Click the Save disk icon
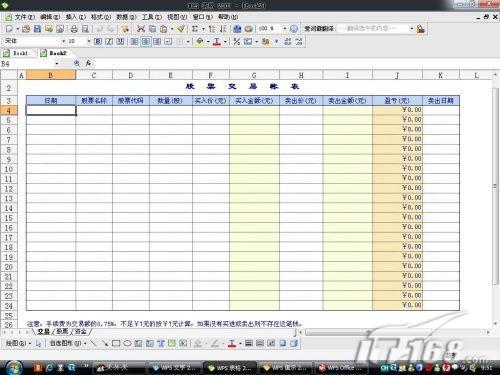This screenshot has height=375, width=500. [x=37, y=29]
